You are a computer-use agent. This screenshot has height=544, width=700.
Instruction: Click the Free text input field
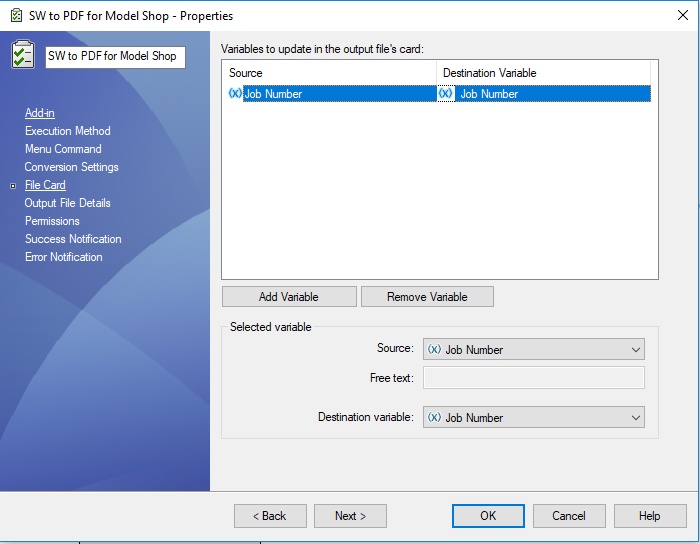tap(534, 378)
